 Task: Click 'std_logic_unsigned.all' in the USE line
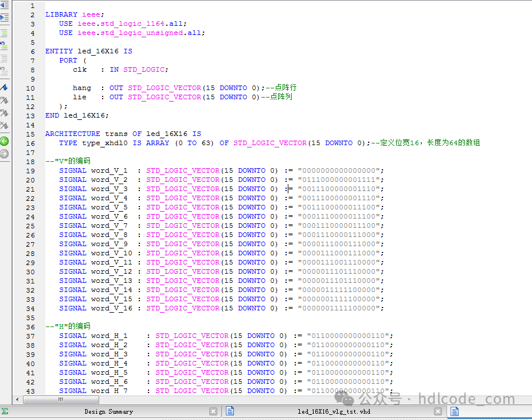click(150, 33)
